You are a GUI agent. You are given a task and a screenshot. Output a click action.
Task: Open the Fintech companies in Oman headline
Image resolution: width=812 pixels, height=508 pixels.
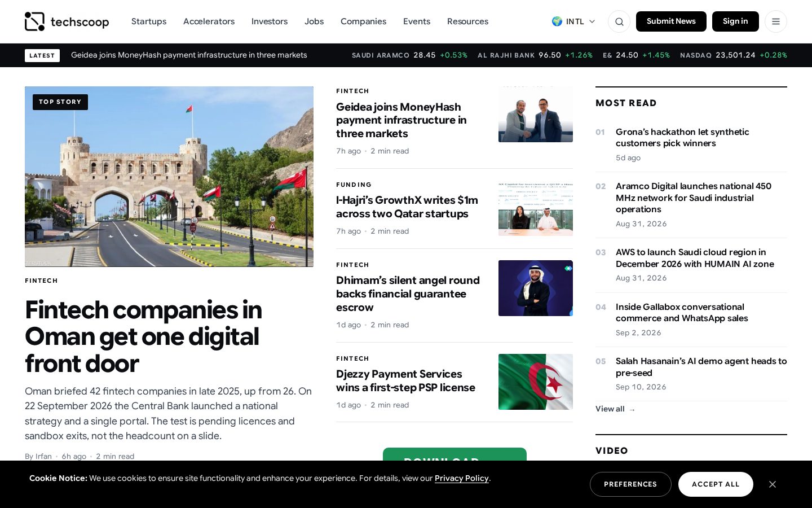click(143, 336)
